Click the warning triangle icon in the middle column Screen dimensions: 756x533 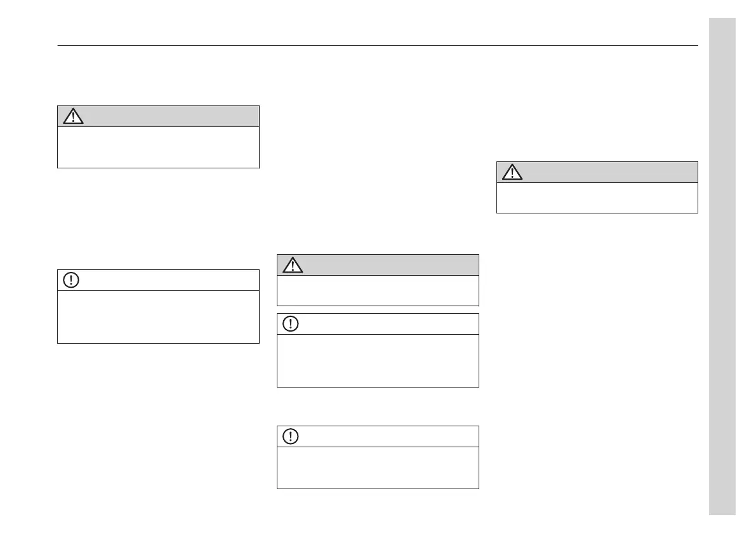point(293,266)
